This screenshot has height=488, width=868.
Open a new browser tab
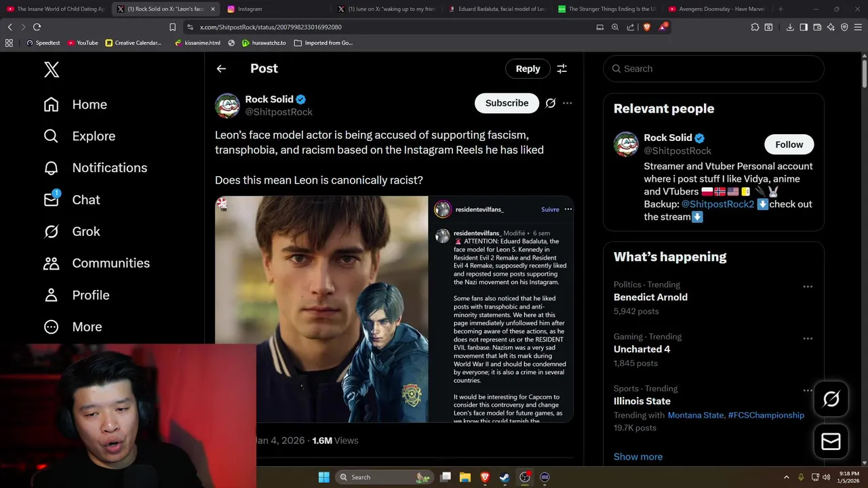tap(781, 9)
